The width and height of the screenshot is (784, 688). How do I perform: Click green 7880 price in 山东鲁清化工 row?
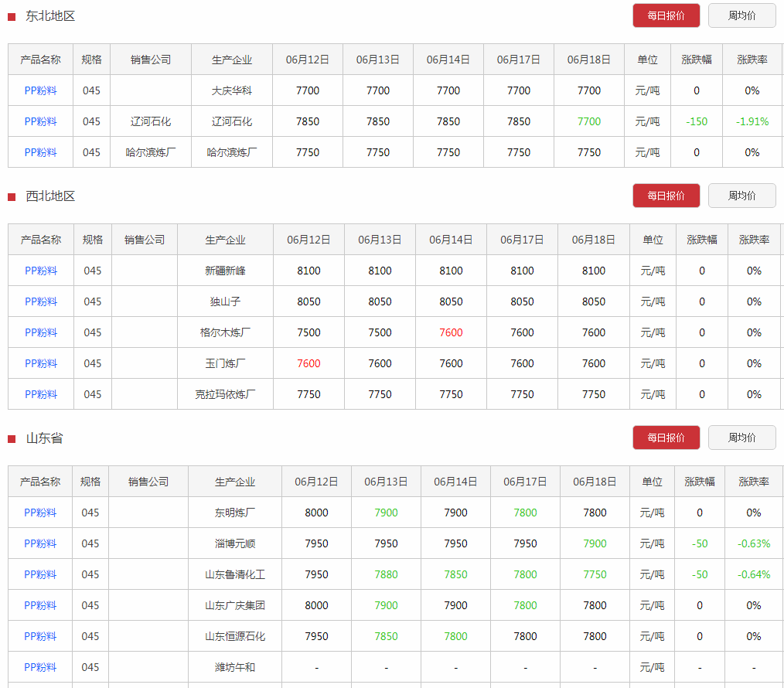coord(386,574)
